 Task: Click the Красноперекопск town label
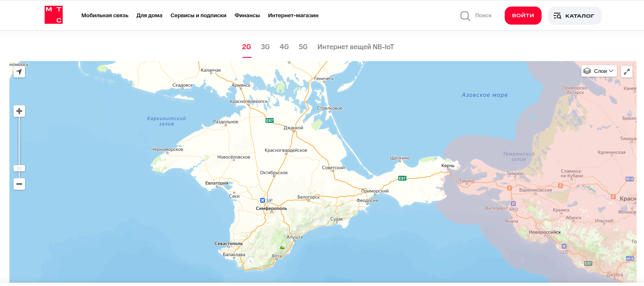(x=249, y=101)
